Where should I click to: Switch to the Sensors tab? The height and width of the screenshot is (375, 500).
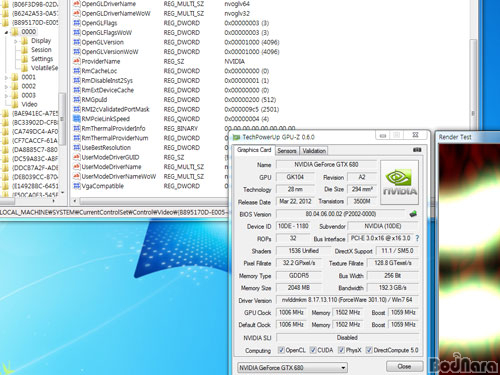click(287, 151)
